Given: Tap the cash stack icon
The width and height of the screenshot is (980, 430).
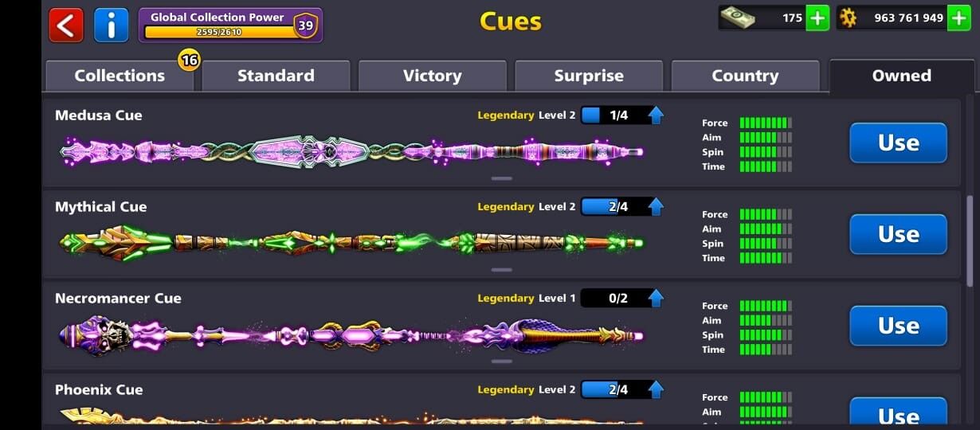Looking at the screenshot, I should 738,17.
